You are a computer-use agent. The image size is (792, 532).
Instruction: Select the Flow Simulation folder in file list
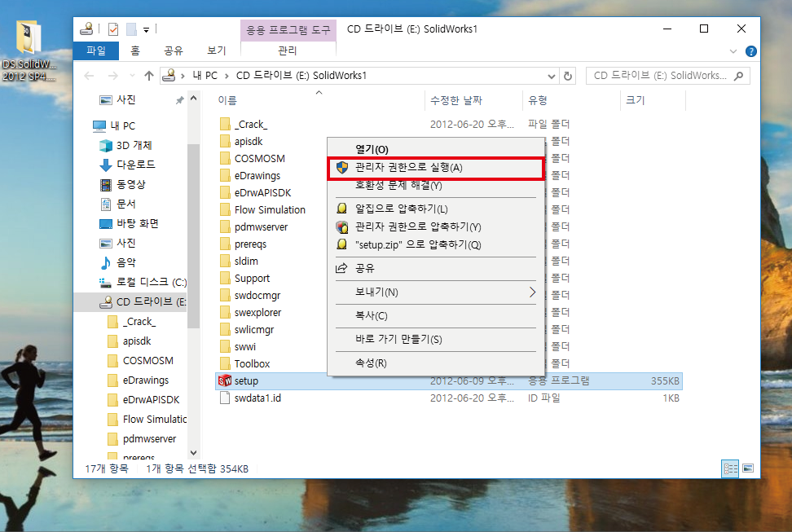click(x=262, y=209)
